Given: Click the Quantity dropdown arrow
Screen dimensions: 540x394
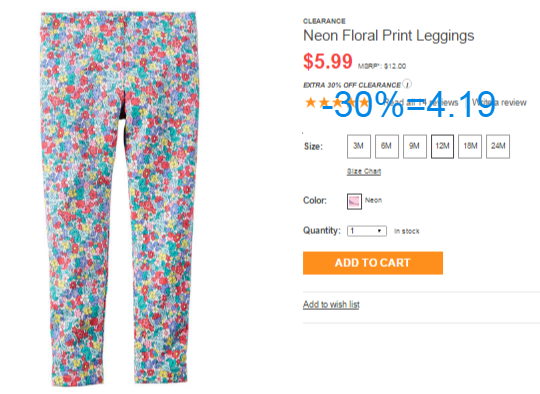Looking at the screenshot, I should pyautogui.click(x=379, y=231).
